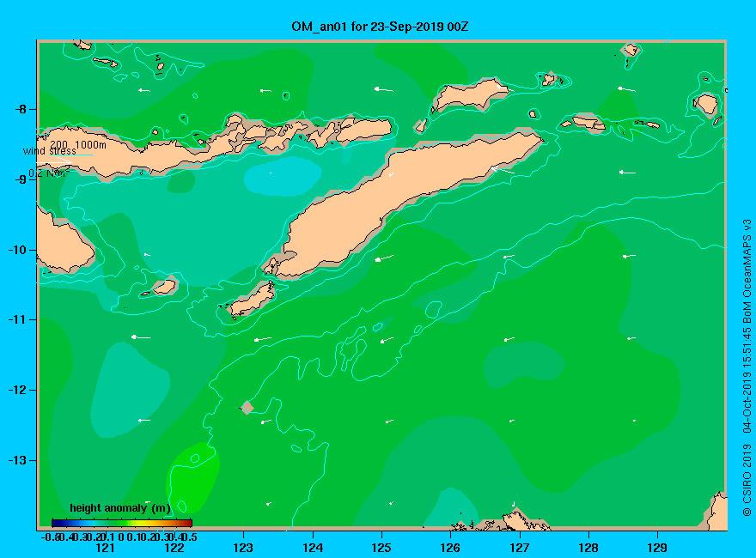Click the latitude tick label '-8'

pos(21,109)
